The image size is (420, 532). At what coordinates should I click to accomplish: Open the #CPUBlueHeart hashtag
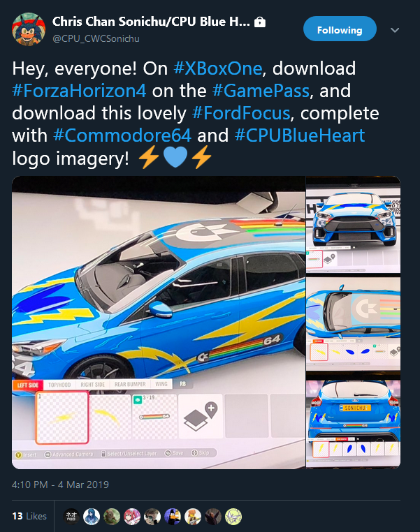[x=300, y=135]
